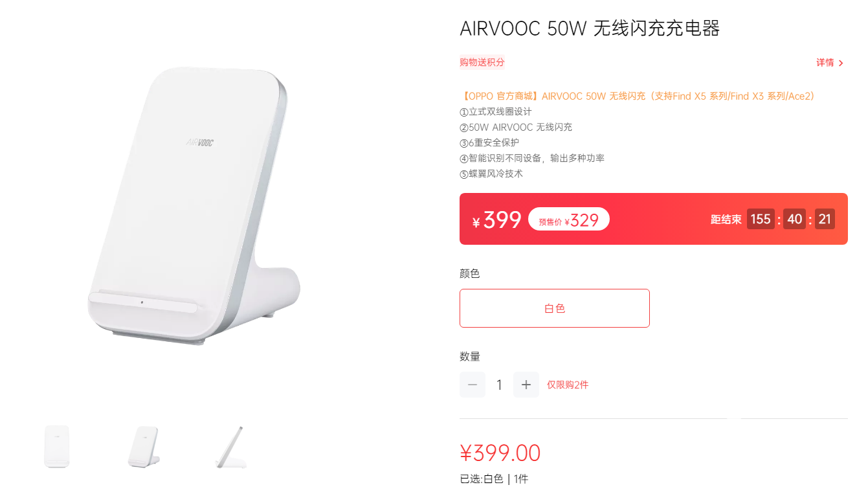Click the countdown seconds box

click(x=825, y=219)
